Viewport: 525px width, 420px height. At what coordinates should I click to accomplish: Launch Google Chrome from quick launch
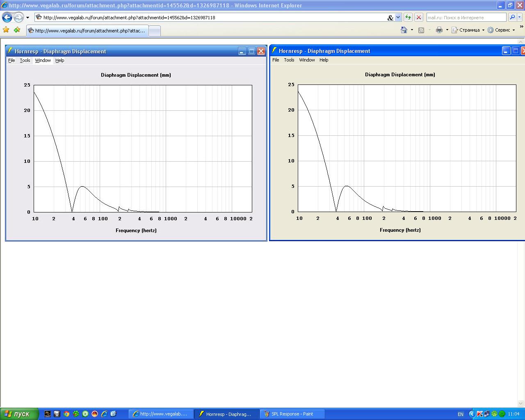pos(66,414)
